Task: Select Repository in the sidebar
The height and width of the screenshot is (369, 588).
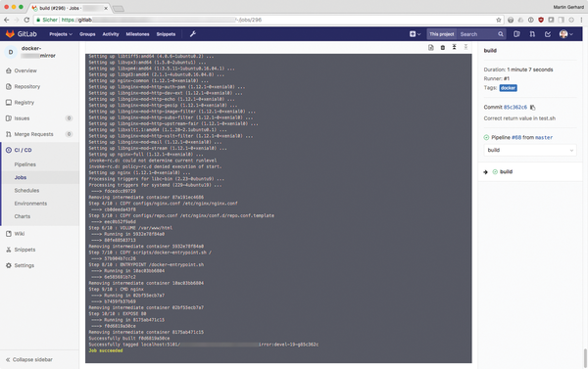Action: 27,86
